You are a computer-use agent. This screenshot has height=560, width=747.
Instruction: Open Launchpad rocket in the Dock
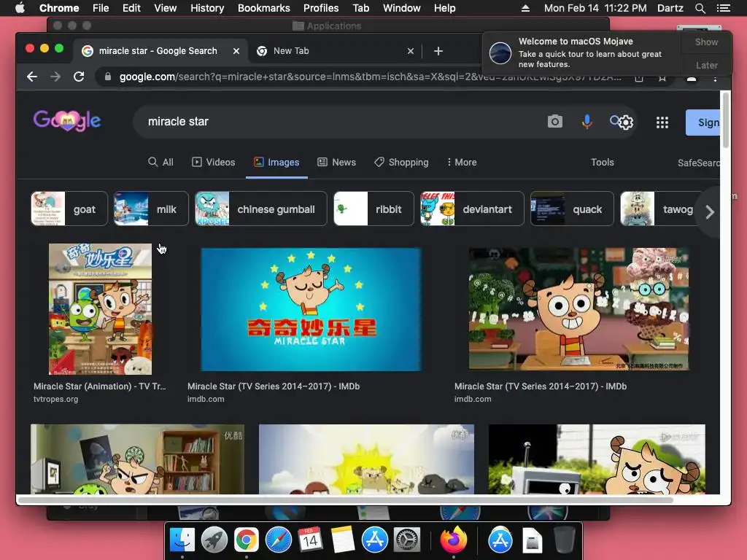[214, 540]
